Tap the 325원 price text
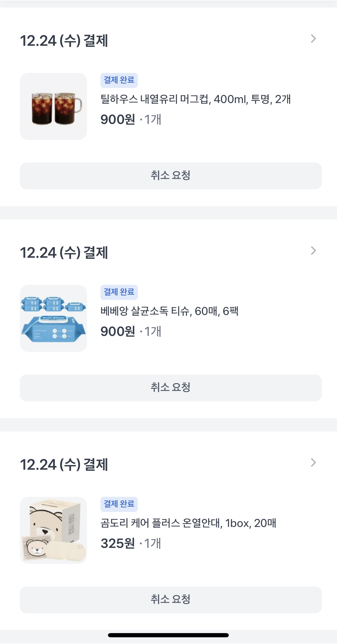This screenshot has width=337, height=644. [x=118, y=543]
